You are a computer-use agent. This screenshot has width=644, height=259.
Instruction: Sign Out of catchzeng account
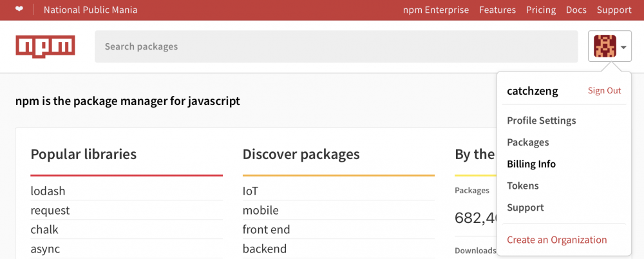[x=604, y=91]
